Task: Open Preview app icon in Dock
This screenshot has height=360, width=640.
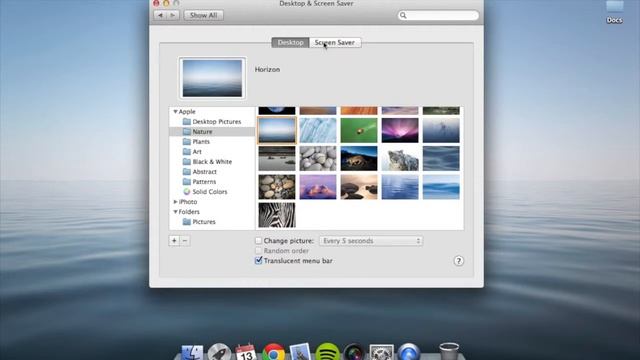Action: coord(300,352)
